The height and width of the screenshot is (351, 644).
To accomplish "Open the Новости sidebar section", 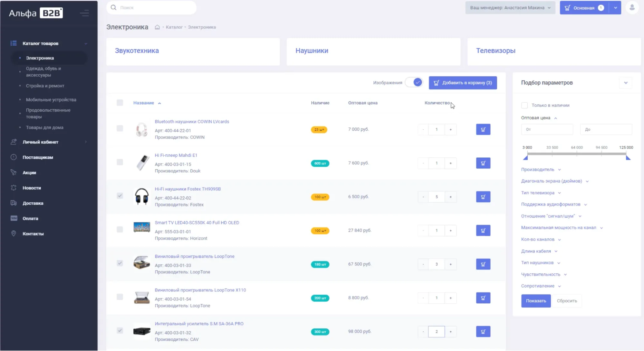I will pyautogui.click(x=32, y=188).
